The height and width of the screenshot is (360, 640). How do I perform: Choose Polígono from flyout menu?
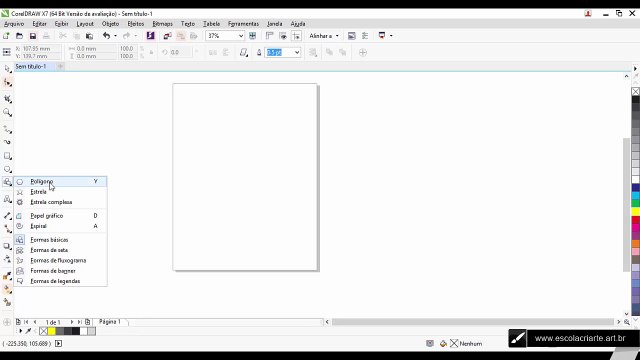pos(60,181)
